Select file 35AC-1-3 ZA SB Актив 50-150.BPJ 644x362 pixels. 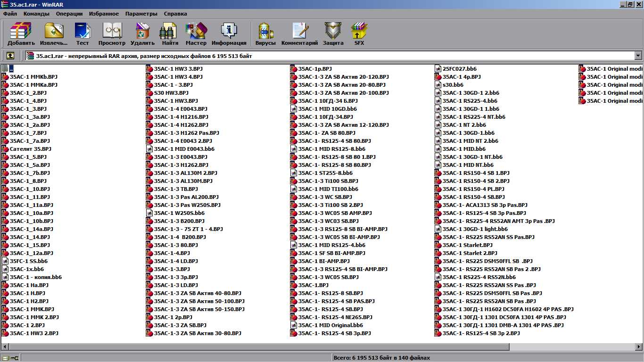click(199, 309)
